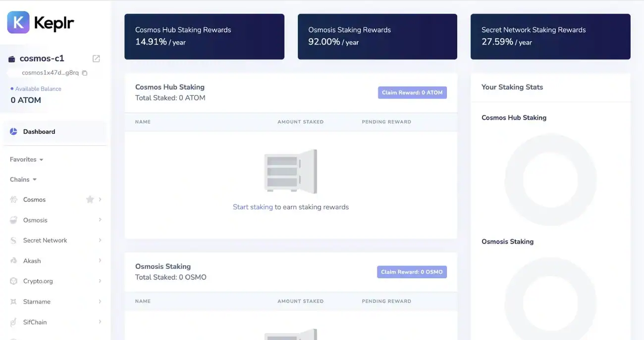
Task: Click the Osmosis chain icon
Action: click(x=13, y=220)
